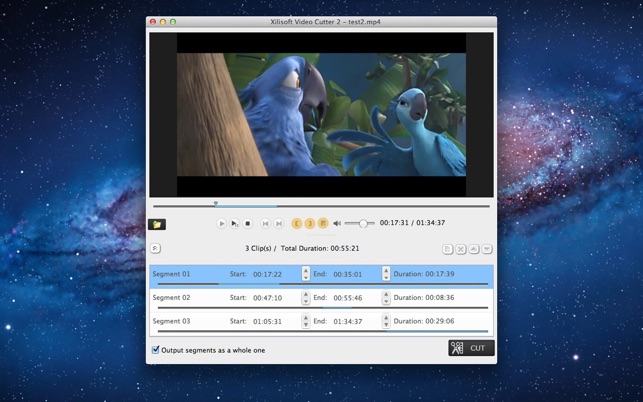Stop video playback
This screenshot has height=402, width=643.
248,224
